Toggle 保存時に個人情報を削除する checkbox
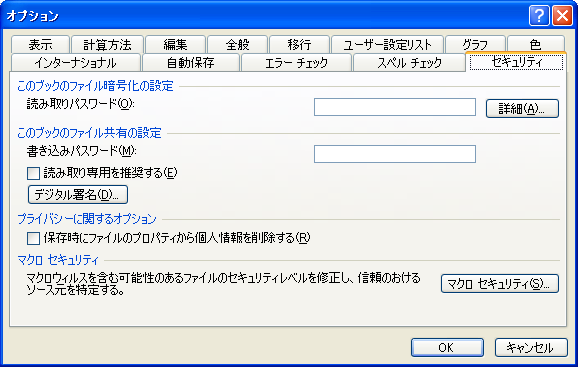Screen dimensions: 578x367 [33, 238]
